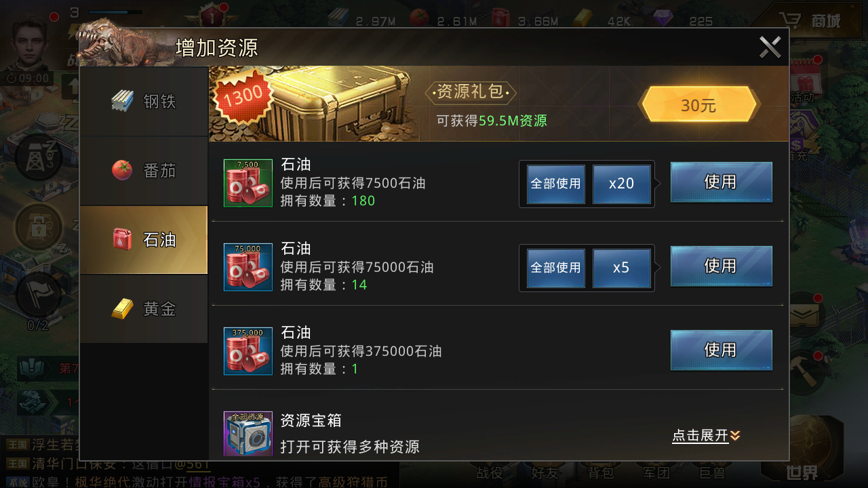Use all 75000 oil items with 全部使用
The width and height of the screenshot is (868, 488).
(x=556, y=268)
